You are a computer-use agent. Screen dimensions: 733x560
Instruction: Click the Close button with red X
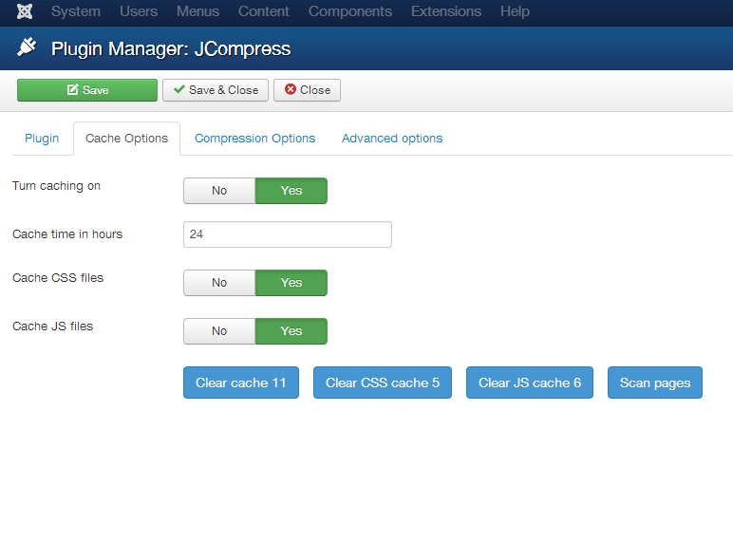[x=307, y=90]
